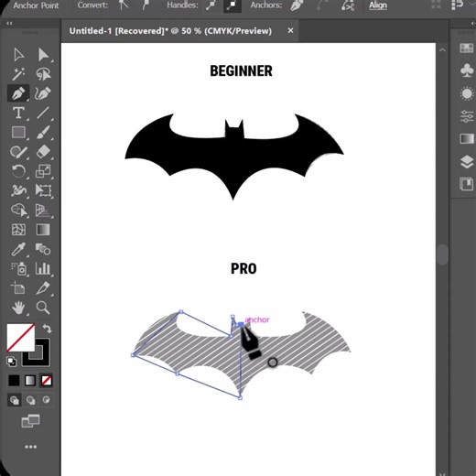Select the Curvature tool
This screenshot has height=476, width=476.
point(43,93)
